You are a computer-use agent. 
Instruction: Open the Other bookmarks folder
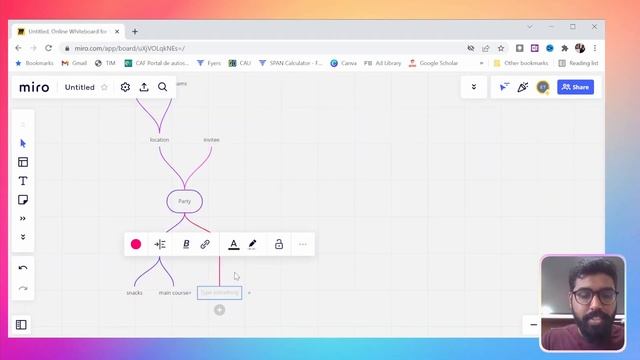pyautogui.click(x=521, y=63)
